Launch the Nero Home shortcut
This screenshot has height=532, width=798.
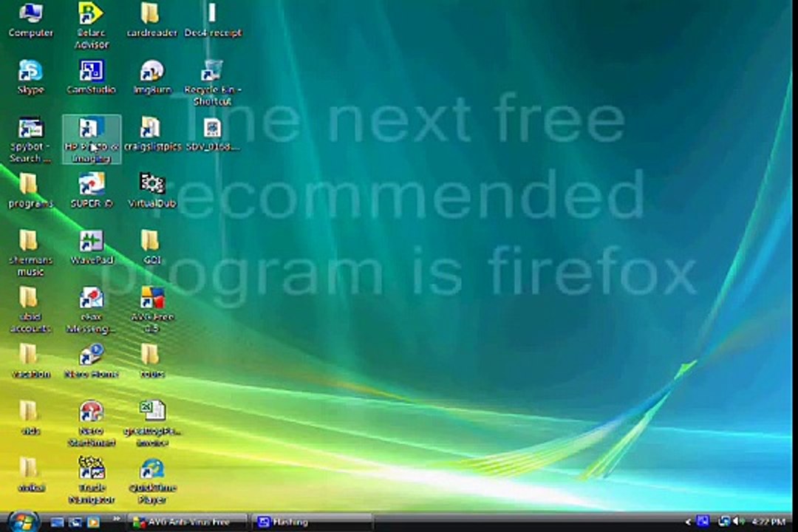tap(92, 361)
